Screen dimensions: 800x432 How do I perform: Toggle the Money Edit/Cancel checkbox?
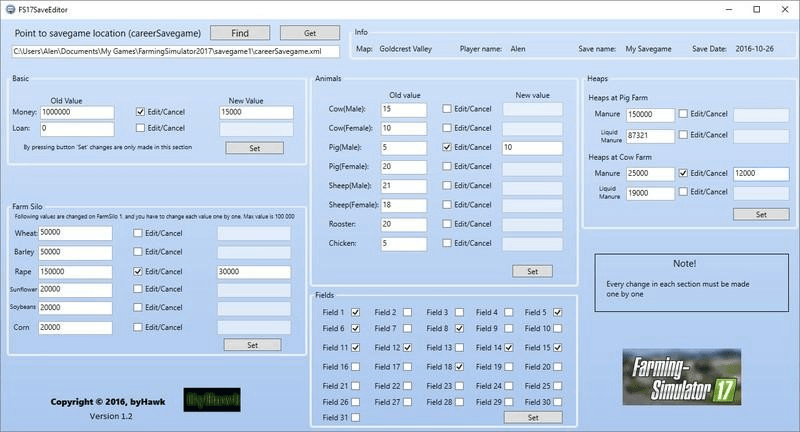[x=139, y=113]
